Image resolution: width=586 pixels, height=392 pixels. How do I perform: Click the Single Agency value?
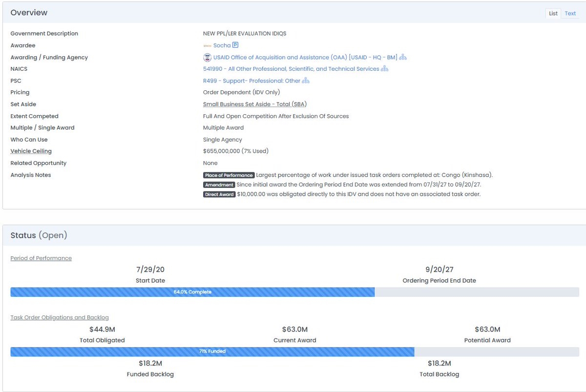tap(223, 140)
